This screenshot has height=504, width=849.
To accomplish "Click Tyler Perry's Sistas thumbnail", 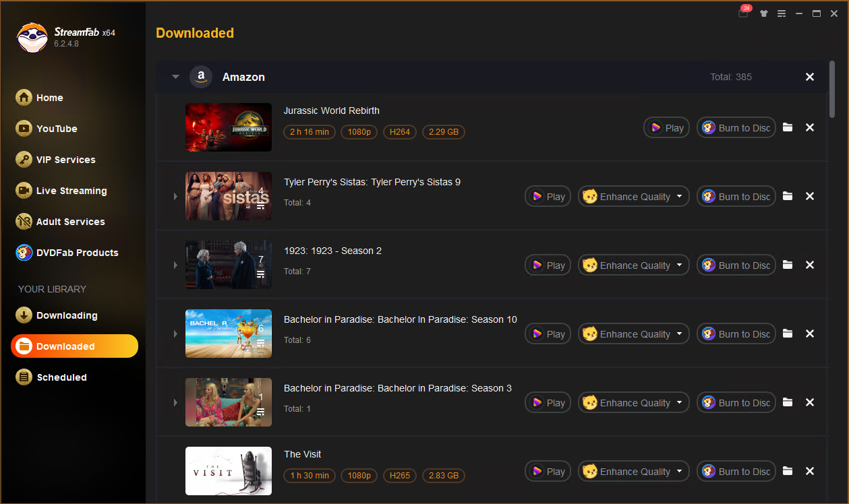I will coord(229,196).
